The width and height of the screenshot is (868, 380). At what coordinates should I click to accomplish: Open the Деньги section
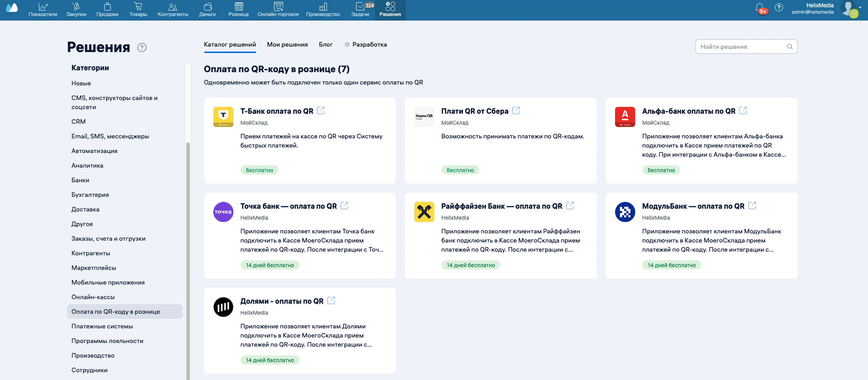[207, 10]
